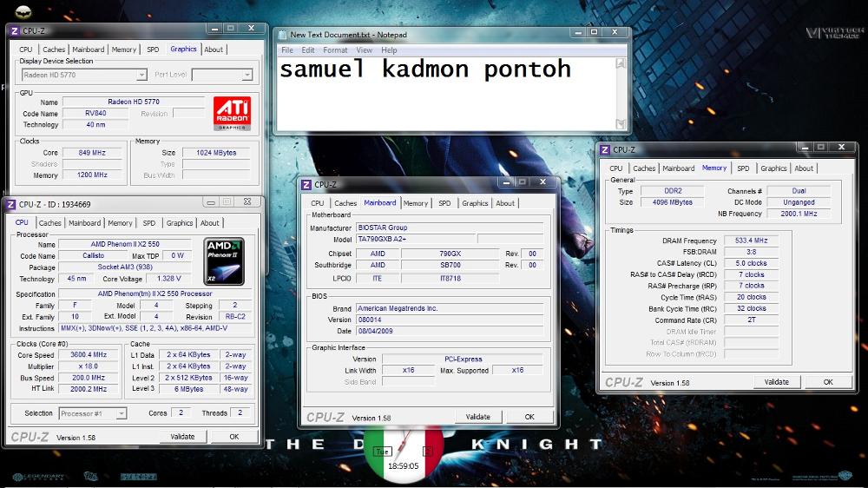The image size is (868, 488).
Task: Click memory Size value 4096 MBytes
Action: (x=673, y=202)
